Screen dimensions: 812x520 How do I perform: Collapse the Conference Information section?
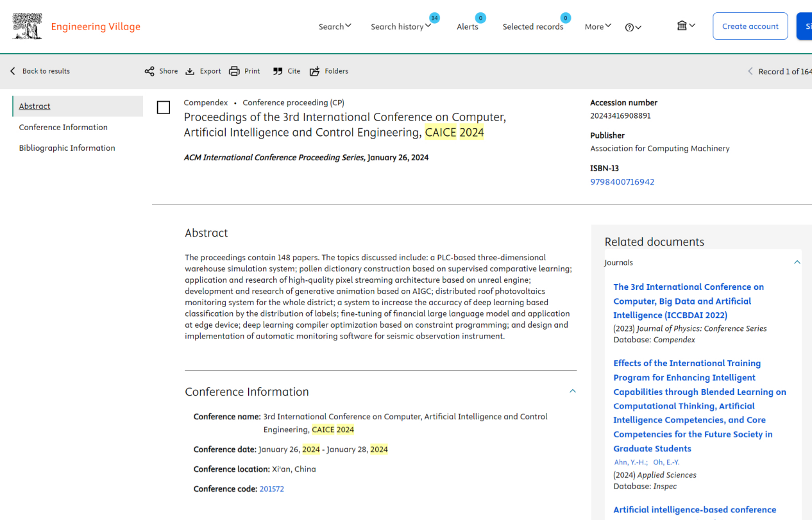click(573, 391)
